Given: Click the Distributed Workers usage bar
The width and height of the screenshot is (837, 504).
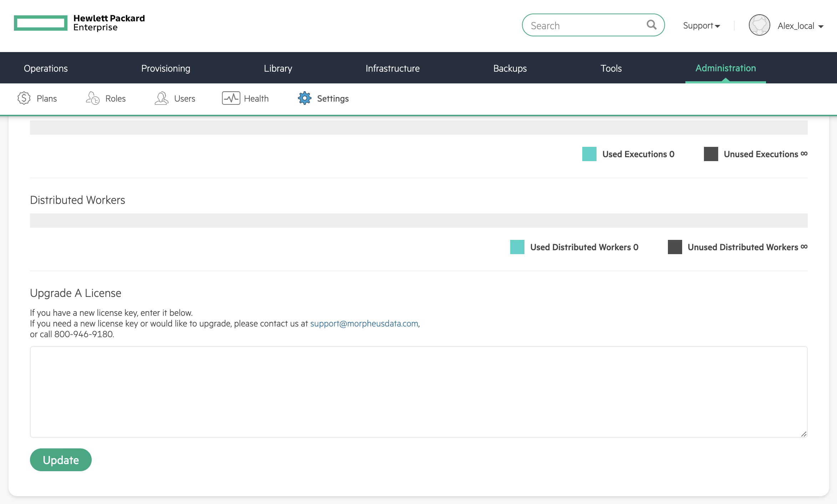Looking at the screenshot, I should (419, 221).
